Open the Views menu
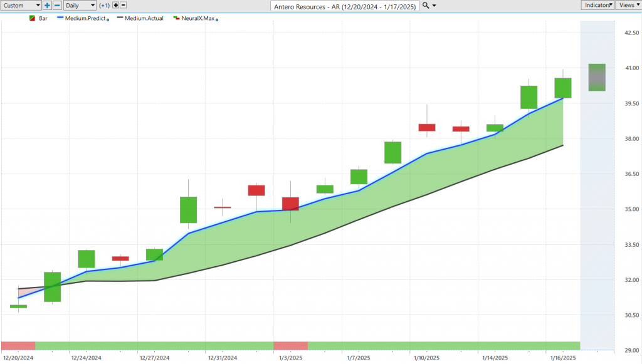 (x=628, y=5)
